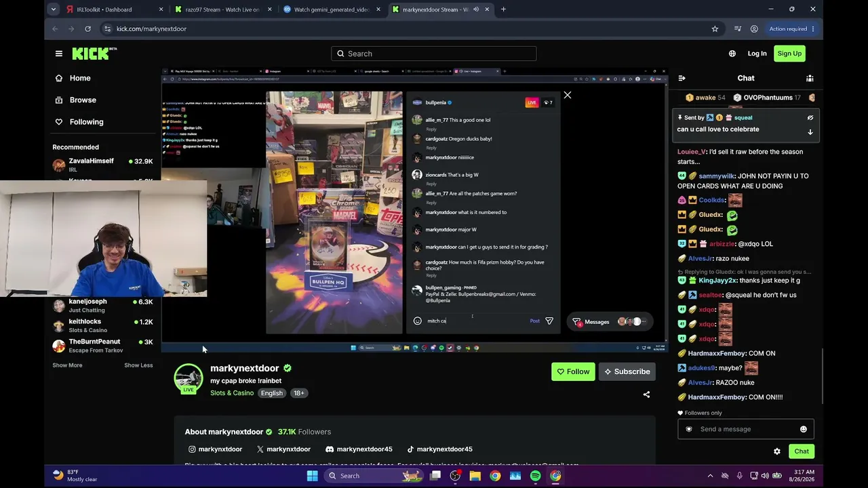Open the weather widget on taskbar
Image resolution: width=868 pixels, height=488 pixels.
pyautogui.click(x=75, y=476)
